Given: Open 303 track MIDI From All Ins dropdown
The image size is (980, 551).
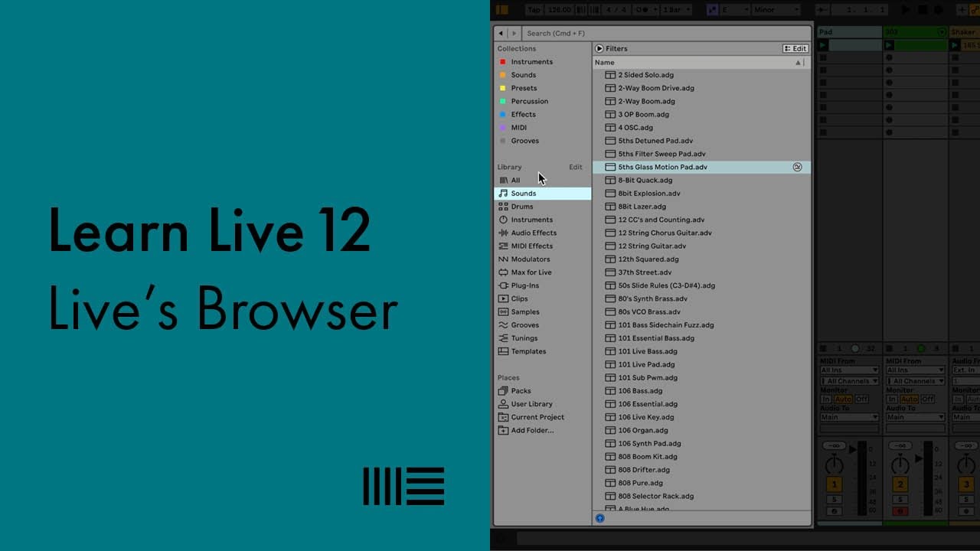Looking at the screenshot, I should (x=916, y=370).
